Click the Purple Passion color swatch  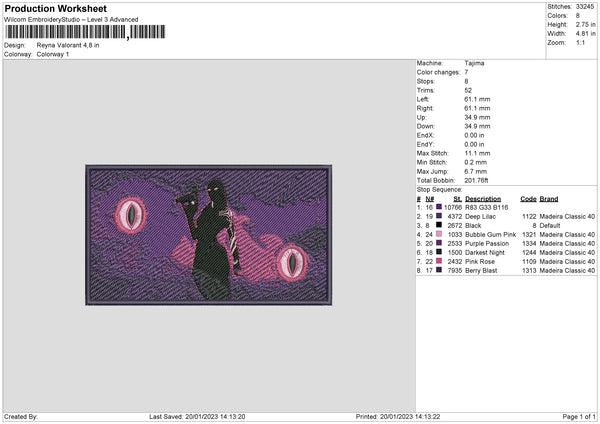439,243
